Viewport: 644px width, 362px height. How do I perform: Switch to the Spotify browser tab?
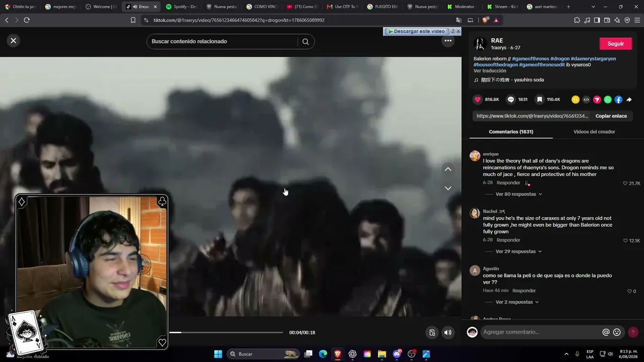click(181, 7)
